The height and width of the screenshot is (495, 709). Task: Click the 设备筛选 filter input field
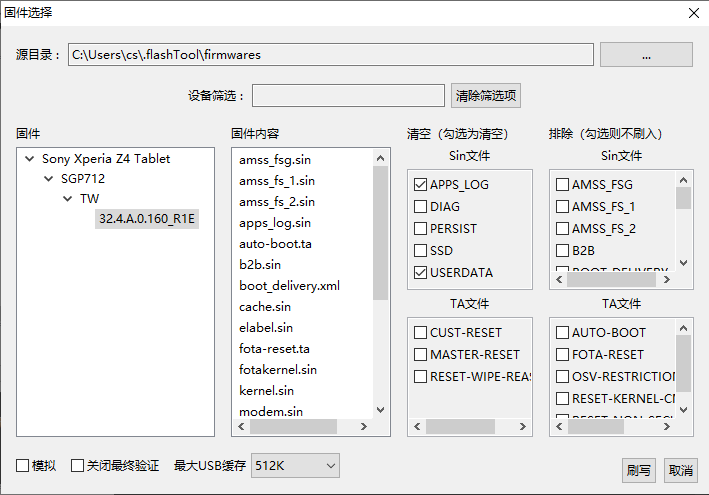click(348, 96)
